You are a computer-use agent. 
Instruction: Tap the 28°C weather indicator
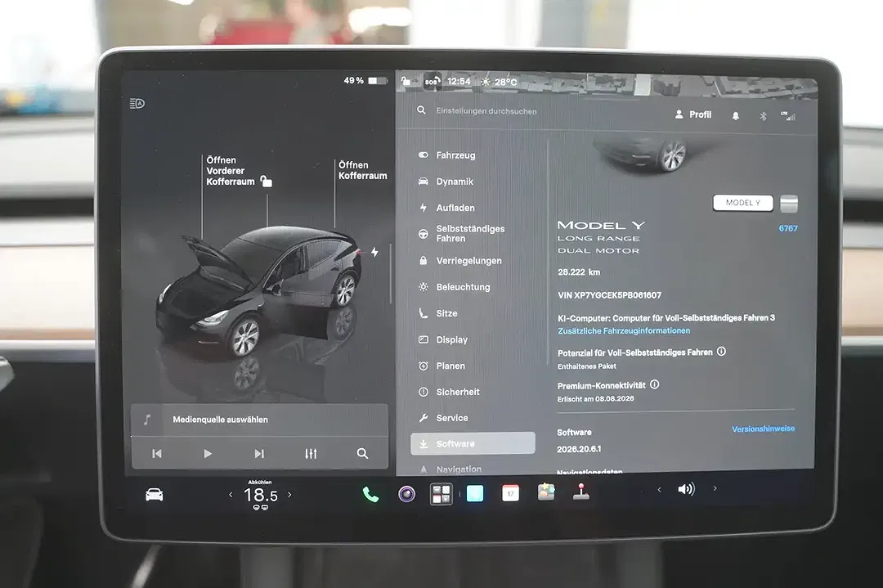[499, 83]
